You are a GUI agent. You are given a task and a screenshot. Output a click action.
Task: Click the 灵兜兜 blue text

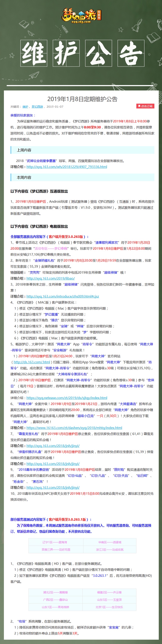point(34,272)
